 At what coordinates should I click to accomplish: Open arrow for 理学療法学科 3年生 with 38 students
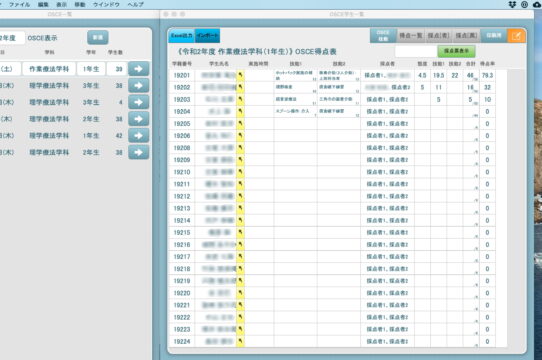(x=139, y=85)
